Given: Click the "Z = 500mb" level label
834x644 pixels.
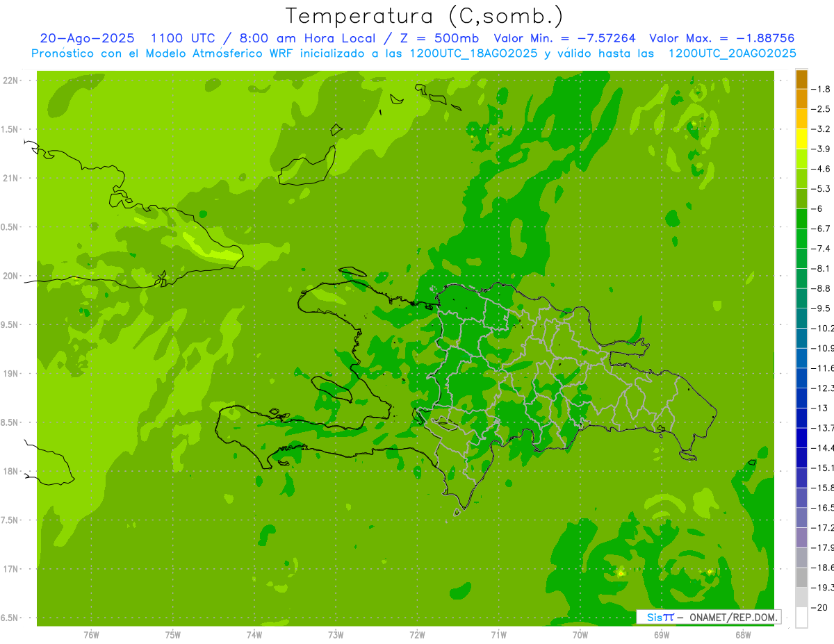Looking at the screenshot, I should tap(439, 38).
